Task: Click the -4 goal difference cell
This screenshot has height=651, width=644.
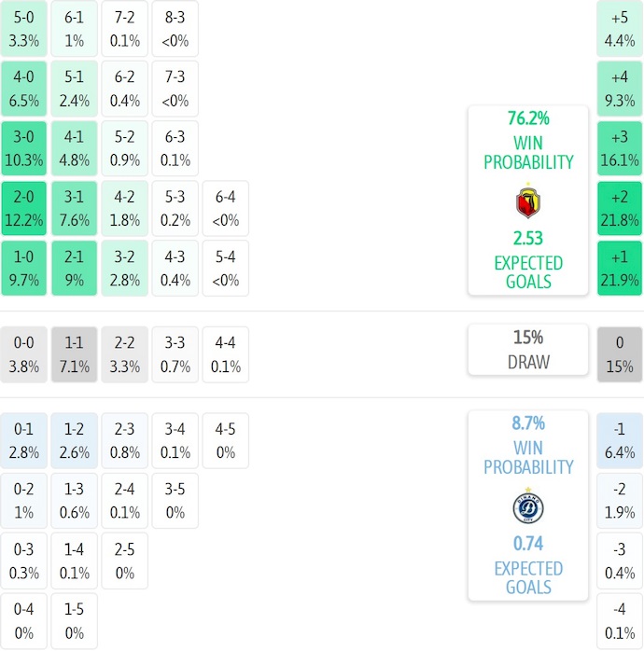Action: pos(620,620)
